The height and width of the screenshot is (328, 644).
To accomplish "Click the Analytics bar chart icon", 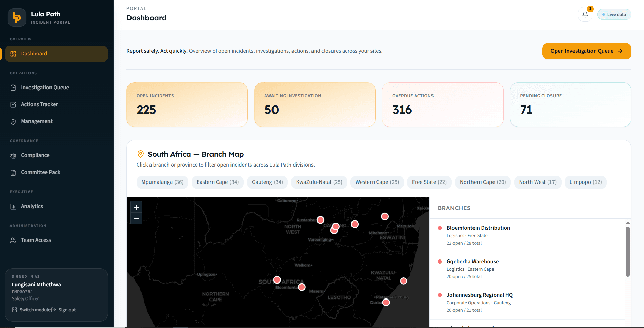I will [x=13, y=207].
